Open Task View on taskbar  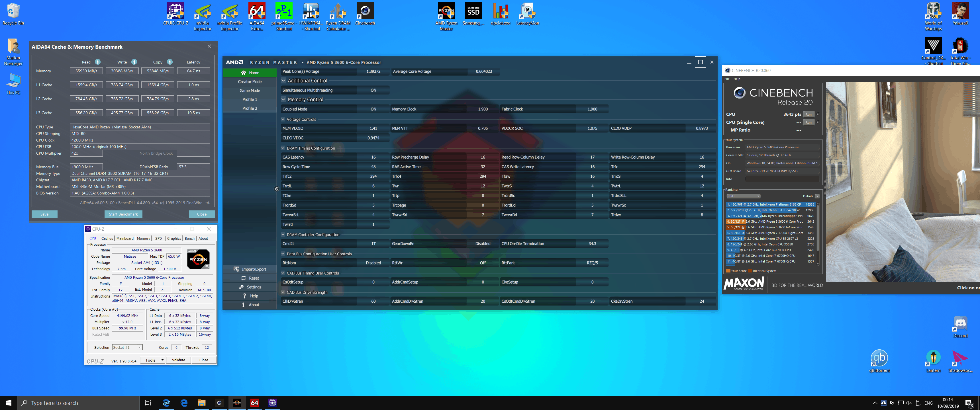click(148, 403)
